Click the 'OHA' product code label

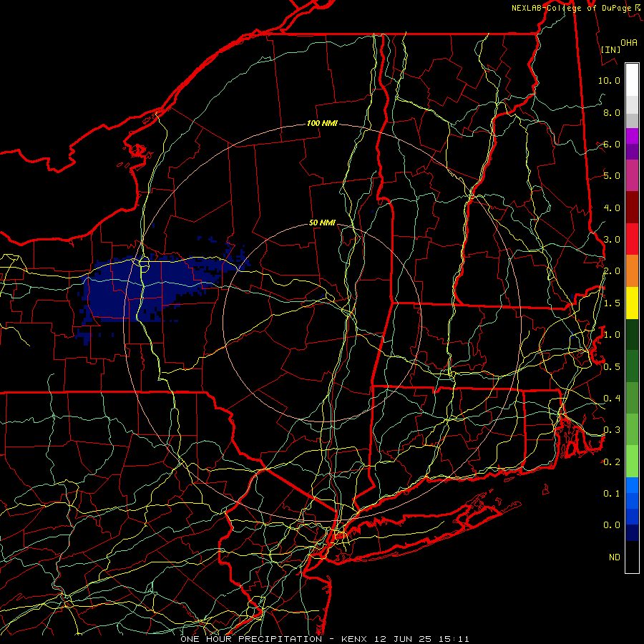pos(629,42)
